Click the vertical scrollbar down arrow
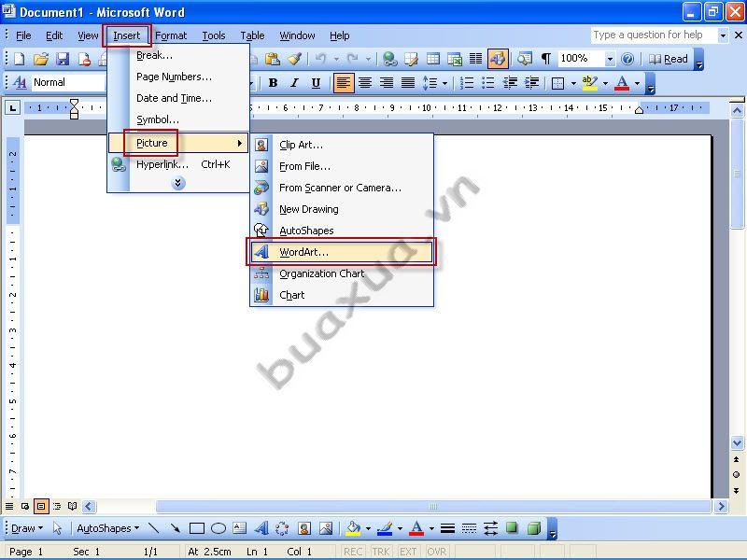 point(737,443)
